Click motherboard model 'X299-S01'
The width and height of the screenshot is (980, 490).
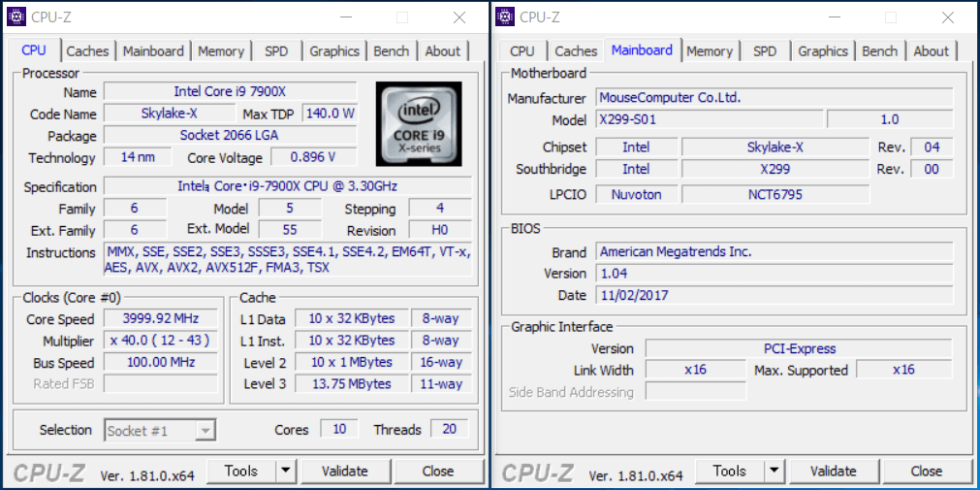[710, 119]
